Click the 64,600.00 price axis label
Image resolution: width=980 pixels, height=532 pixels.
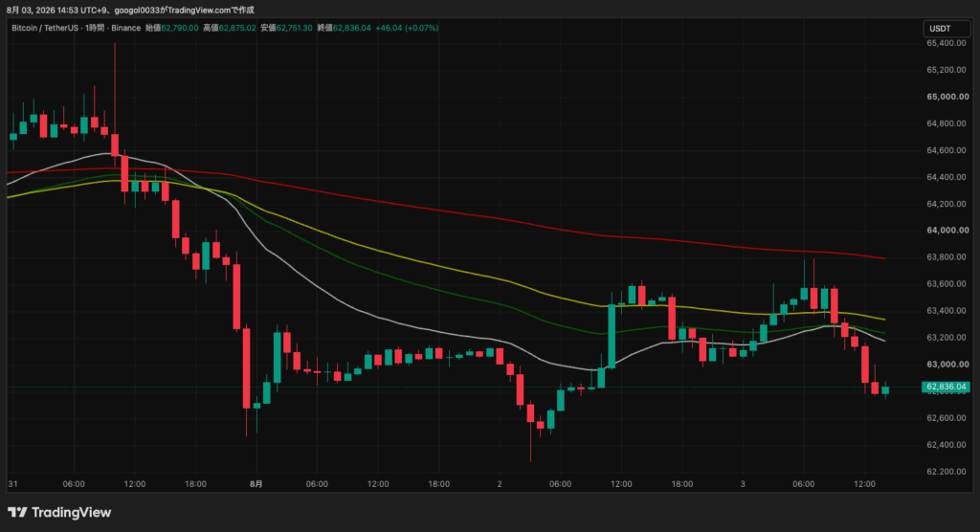click(x=947, y=150)
